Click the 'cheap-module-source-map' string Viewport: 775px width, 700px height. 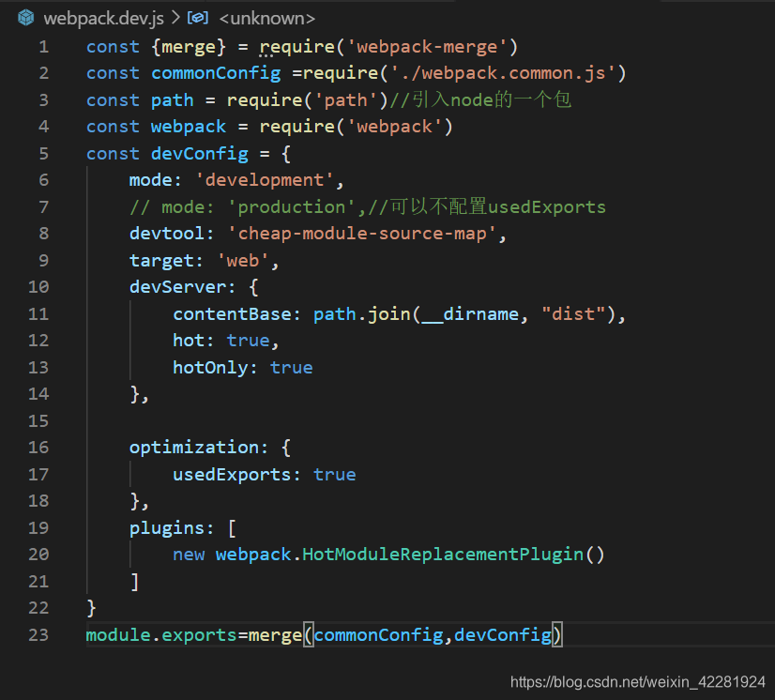coord(362,234)
